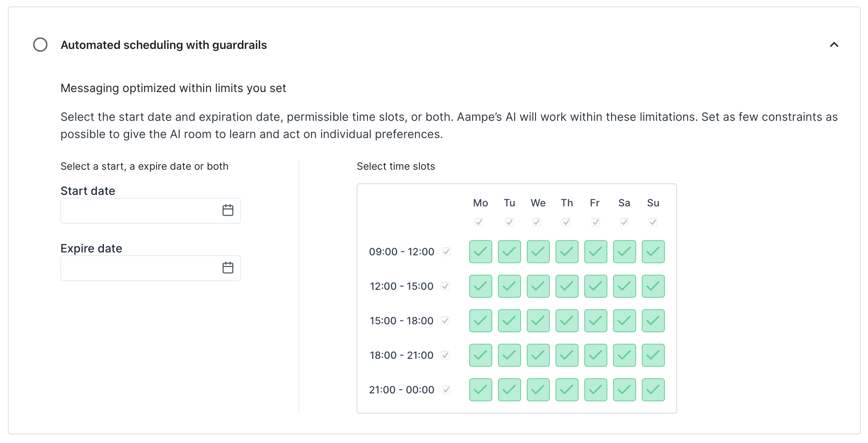Viewport: 868px width, 443px height.
Task: Deselect Monday 21:00 - 00:00 time slot
Action: coord(481,390)
